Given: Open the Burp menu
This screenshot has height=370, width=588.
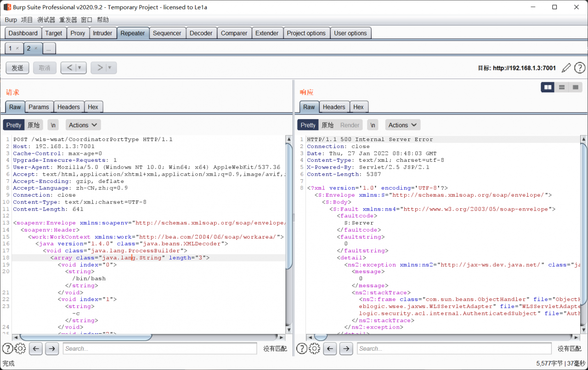Looking at the screenshot, I should coord(11,20).
